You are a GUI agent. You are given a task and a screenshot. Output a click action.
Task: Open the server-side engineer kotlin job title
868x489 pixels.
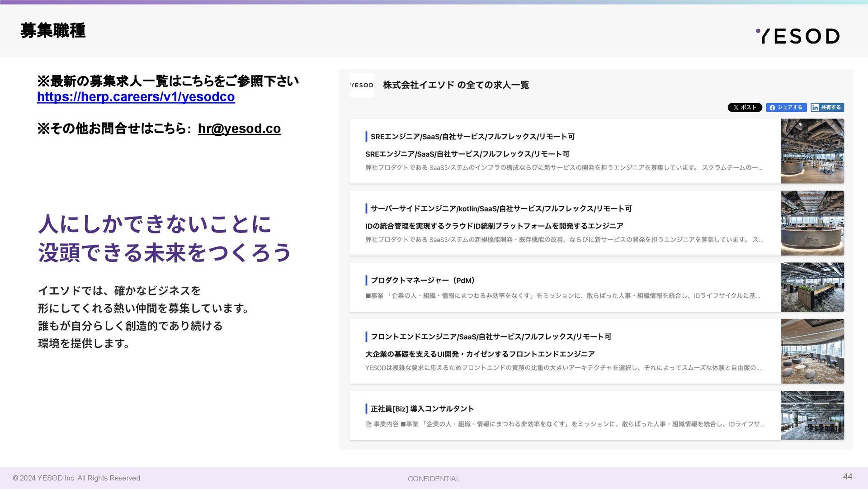501,209
